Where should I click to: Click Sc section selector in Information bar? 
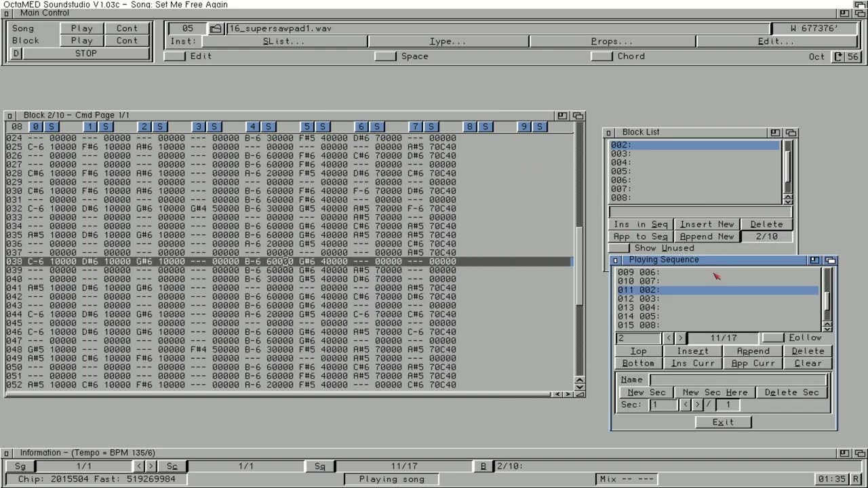click(172, 466)
